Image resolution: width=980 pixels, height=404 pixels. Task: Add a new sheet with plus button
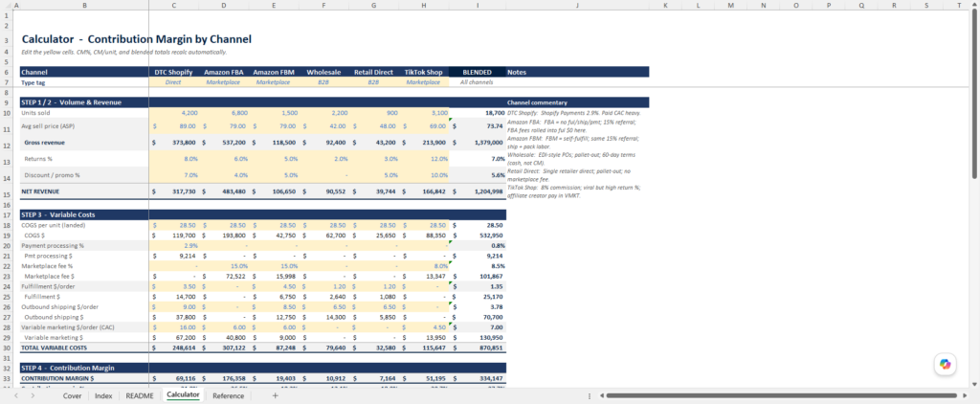click(x=275, y=396)
